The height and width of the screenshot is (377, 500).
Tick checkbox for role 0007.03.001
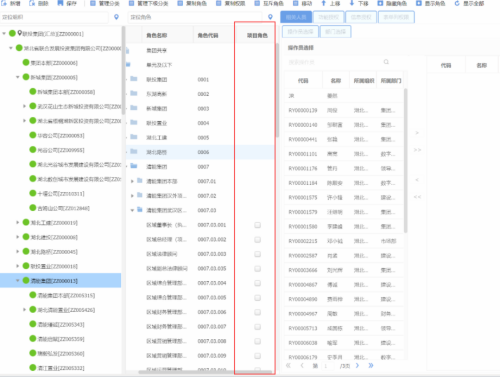point(257,225)
